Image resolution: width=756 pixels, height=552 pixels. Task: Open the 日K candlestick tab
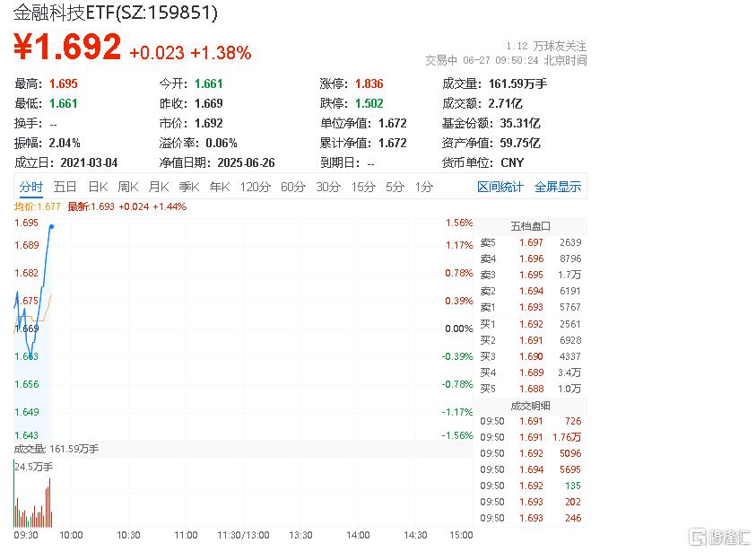(x=97, y=187)
